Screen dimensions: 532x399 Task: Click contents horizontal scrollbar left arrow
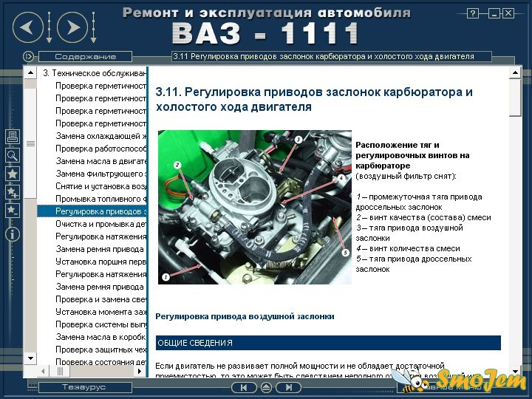[43, 372]
